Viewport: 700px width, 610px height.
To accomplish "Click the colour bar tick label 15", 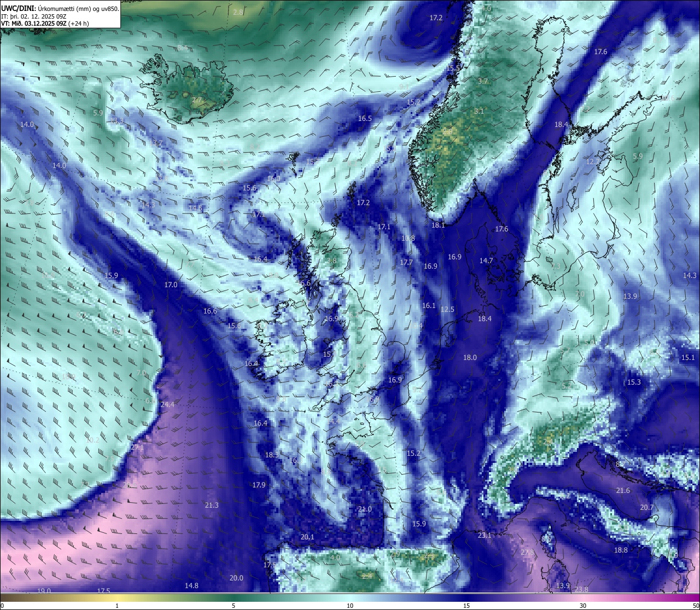I will (466, 606).
